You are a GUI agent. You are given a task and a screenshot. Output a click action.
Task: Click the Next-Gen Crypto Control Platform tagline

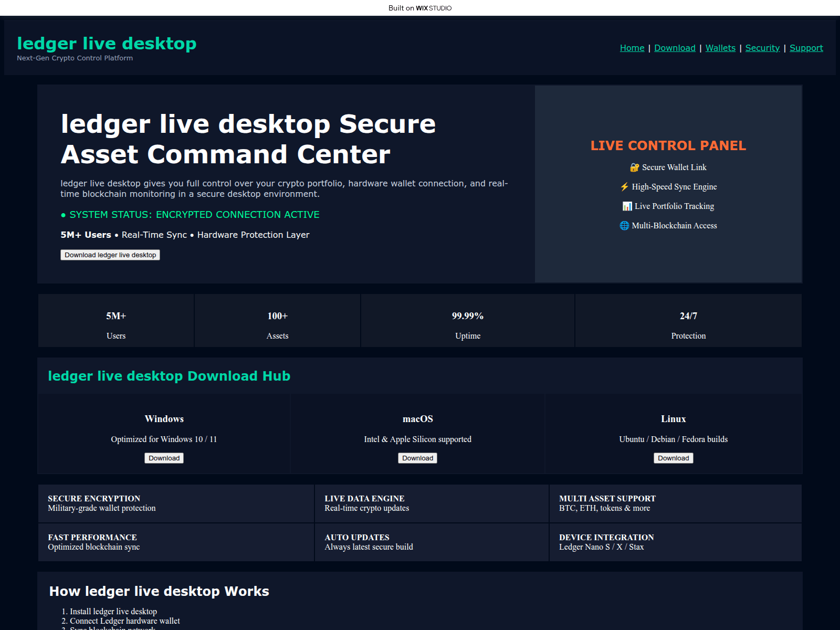[75, 58]
